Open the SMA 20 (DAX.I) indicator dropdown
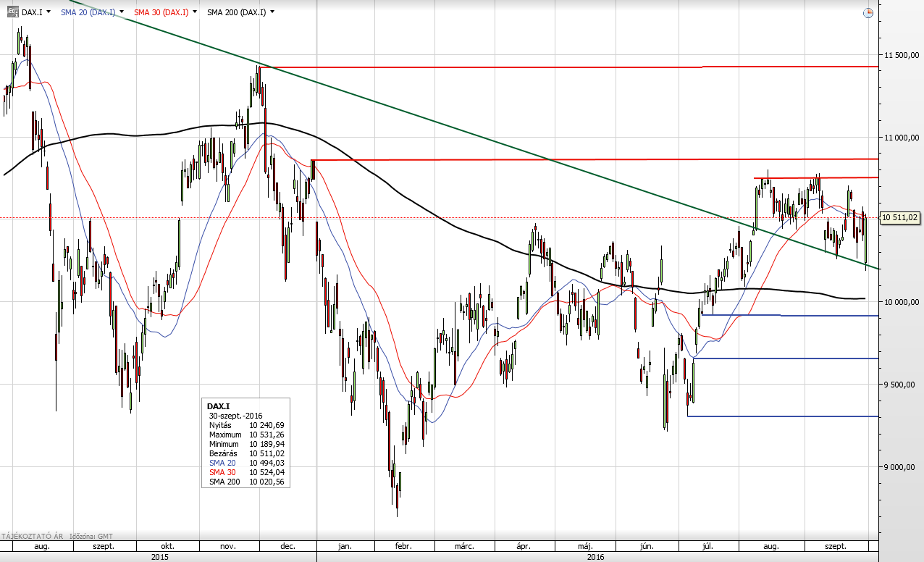This screenshot has width=924, height=562. click(120, 12)
